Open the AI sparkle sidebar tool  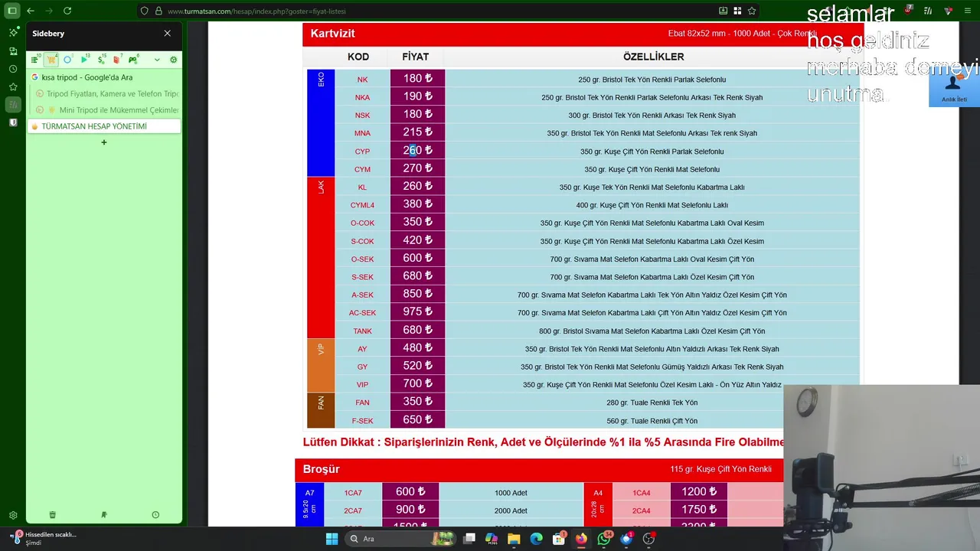pyautogui.click(x=13, y=33)
